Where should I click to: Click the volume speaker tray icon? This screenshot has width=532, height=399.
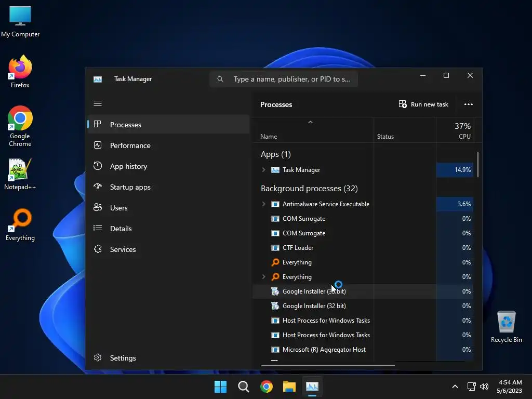pos(484,387)
